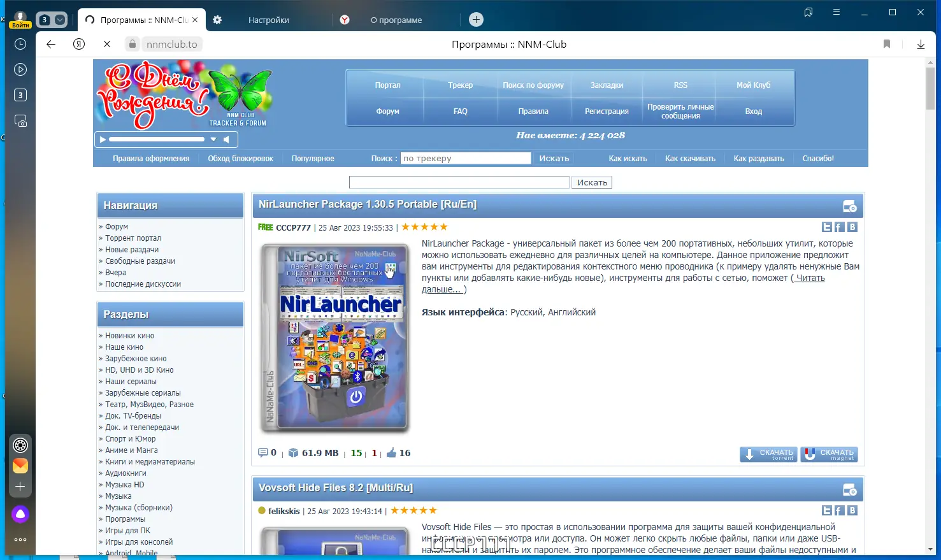Open the video player icon in sidebar
Viewport: 941px width, 560px height.
pyautogui.click(x=20, y=69)
